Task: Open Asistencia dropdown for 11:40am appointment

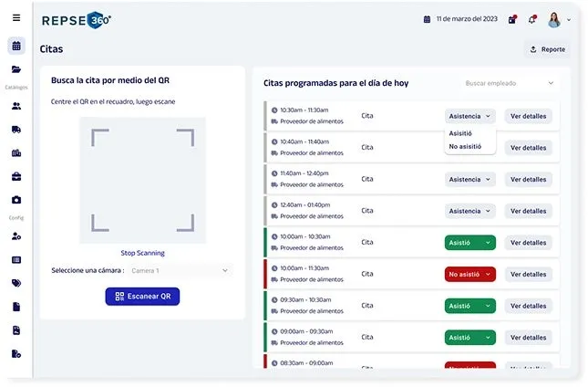Action: 469,180
